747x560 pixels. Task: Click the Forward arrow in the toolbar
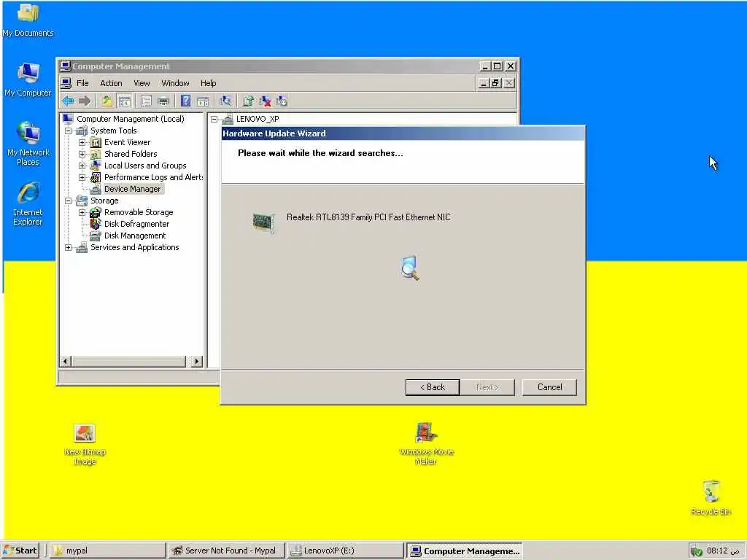point(85,101)
